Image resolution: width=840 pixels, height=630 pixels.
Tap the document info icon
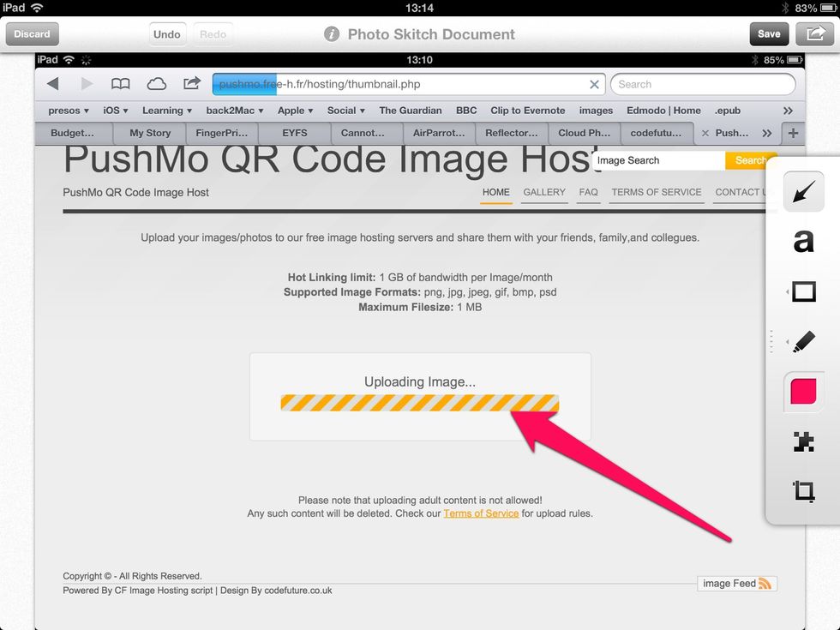pyautogui.click(x=332, y=34)
